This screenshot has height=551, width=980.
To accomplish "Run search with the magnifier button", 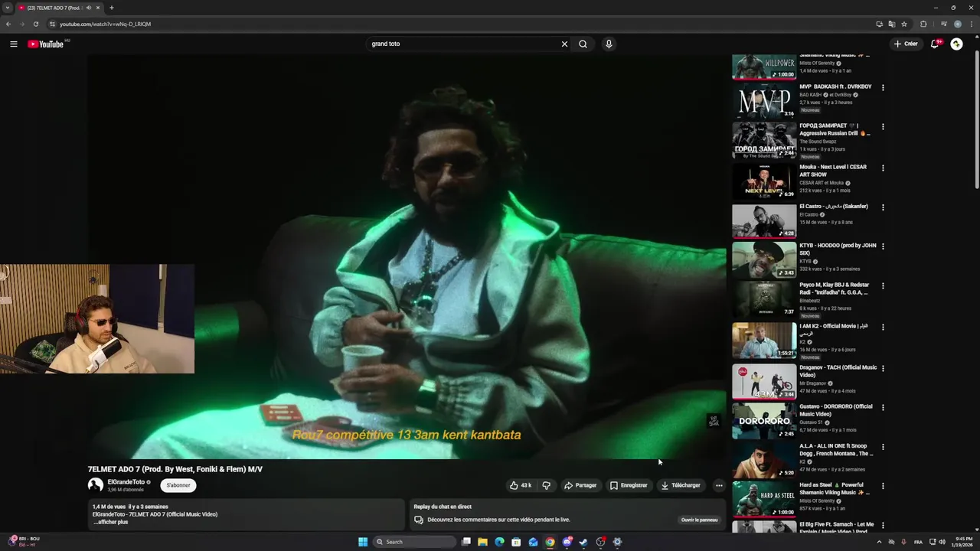I will point(583,44).
